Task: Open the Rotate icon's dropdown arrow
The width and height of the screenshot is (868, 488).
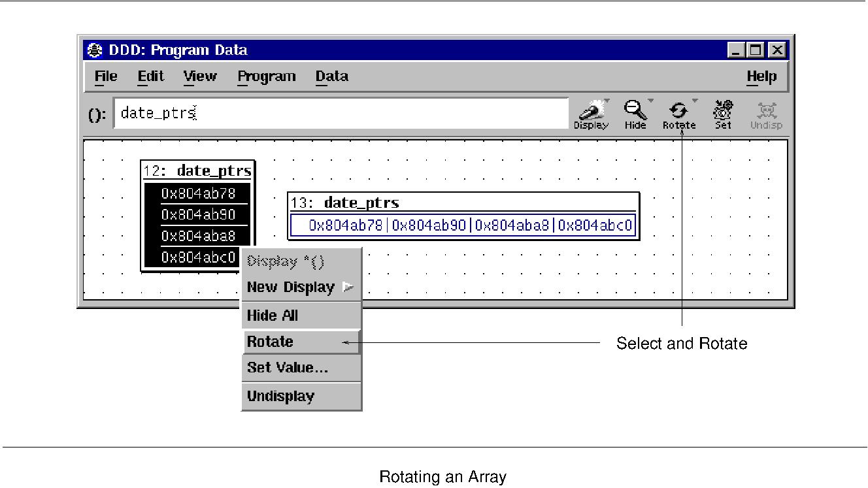Action: pyautogui.click(x=695, y=101)
